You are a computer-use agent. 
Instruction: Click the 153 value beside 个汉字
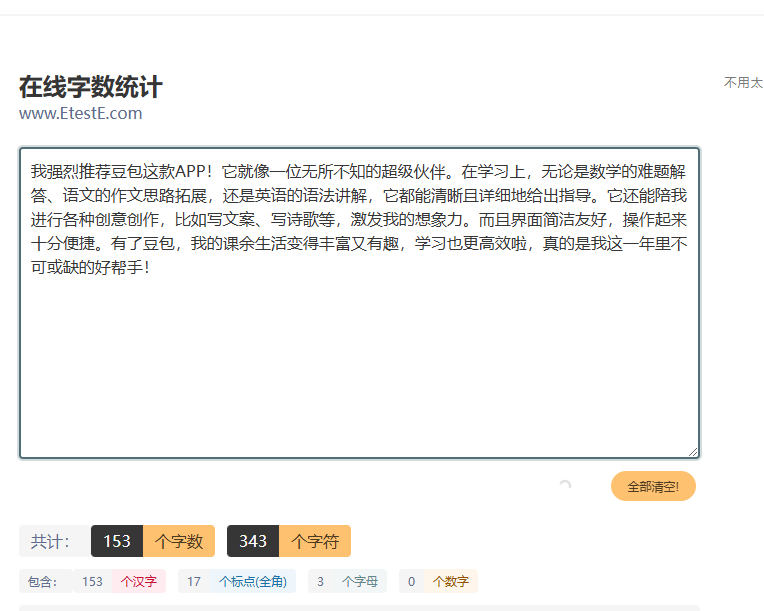point(92,581)
